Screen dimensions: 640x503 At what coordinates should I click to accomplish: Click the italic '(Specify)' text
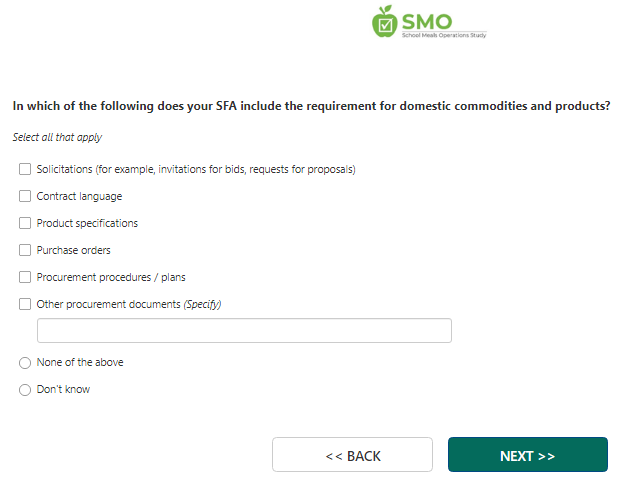202,304
